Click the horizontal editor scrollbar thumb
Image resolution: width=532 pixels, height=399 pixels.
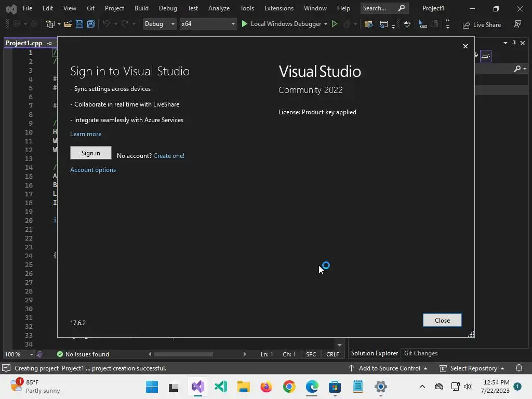tap(183, 354)
